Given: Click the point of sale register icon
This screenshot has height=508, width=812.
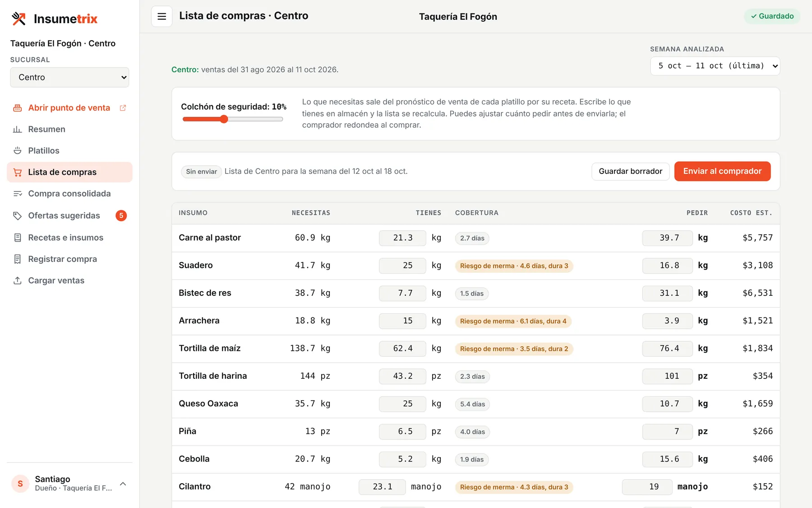Looking at the screenshot, I should click(18, 108).
